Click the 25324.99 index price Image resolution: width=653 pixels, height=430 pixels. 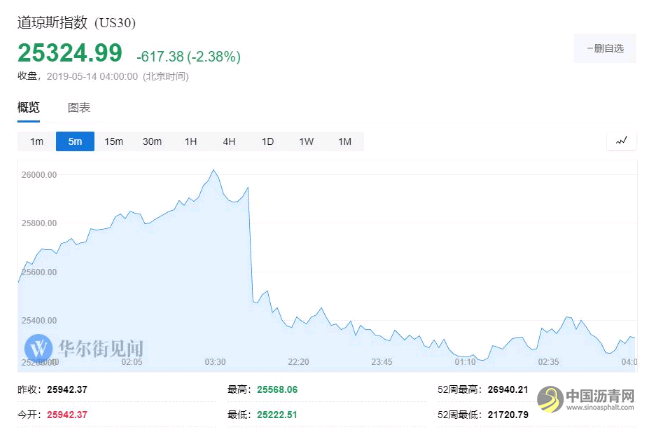(70, 53)
